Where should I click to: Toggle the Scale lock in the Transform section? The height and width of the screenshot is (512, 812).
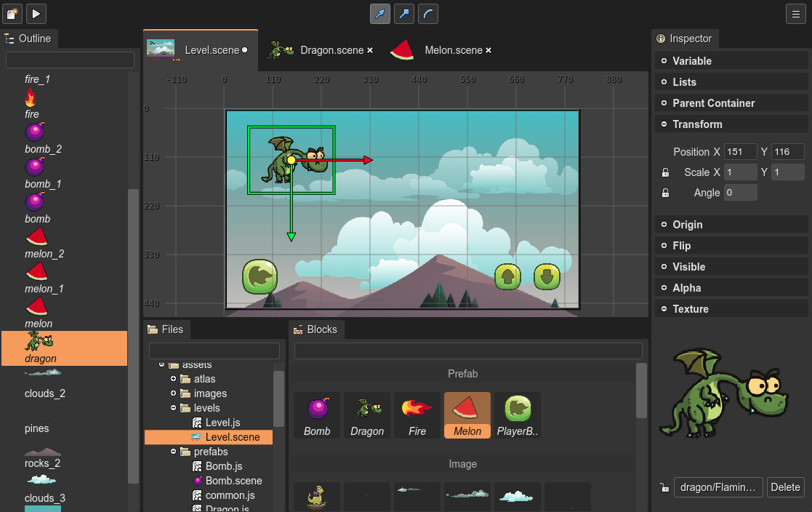coord(665,172)
